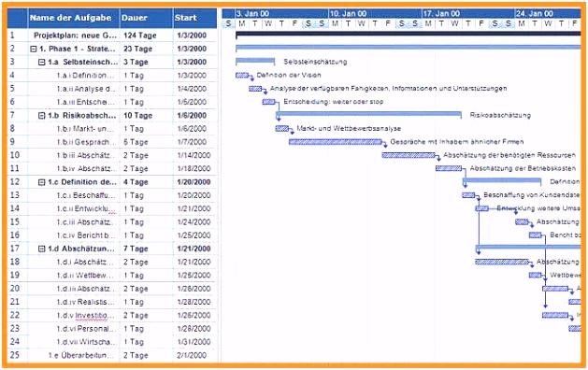
Task: Collapse the '1.d Abschätzun...' subgroup
Action: pos(42,249)
